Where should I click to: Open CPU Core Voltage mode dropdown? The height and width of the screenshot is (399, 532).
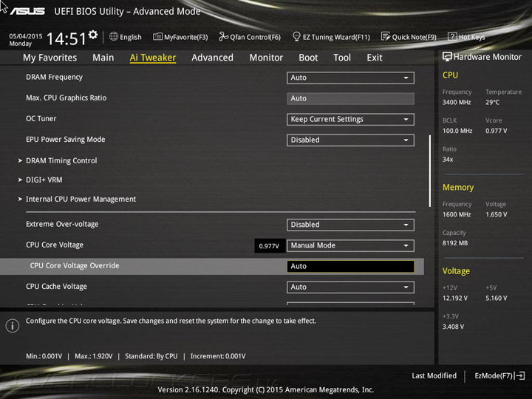pyautogui.click(x=350, y=245)
